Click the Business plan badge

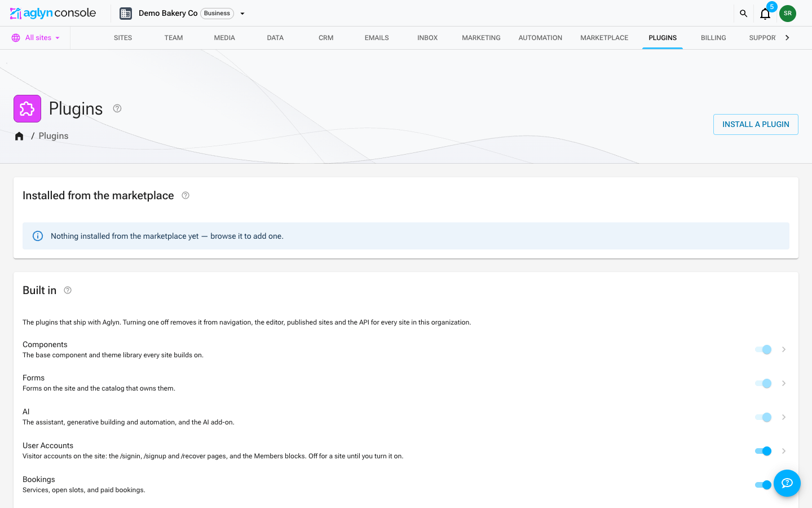217,14
